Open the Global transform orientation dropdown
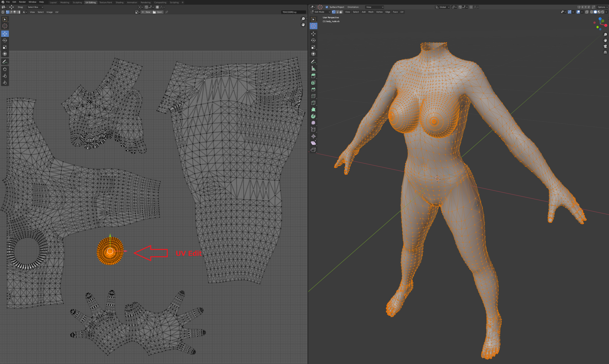 click(x=442, y=7)
